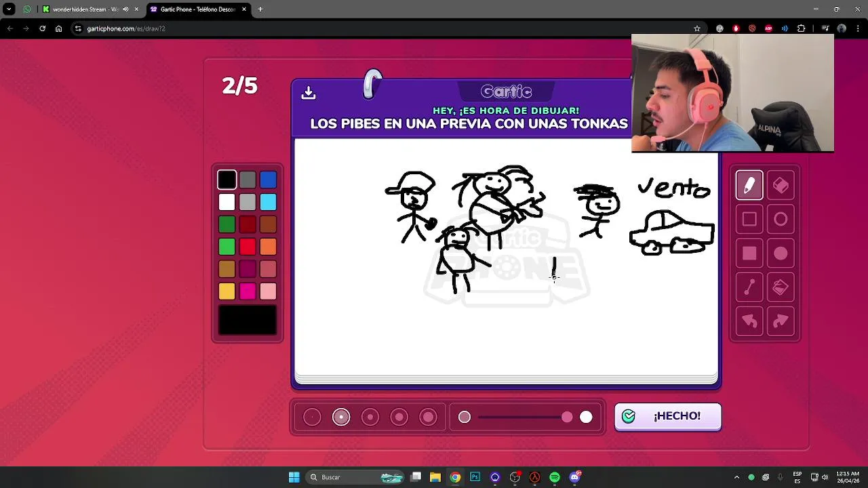Undo the last drawing stroke
The image size is (868, 488).
point(749,321)
